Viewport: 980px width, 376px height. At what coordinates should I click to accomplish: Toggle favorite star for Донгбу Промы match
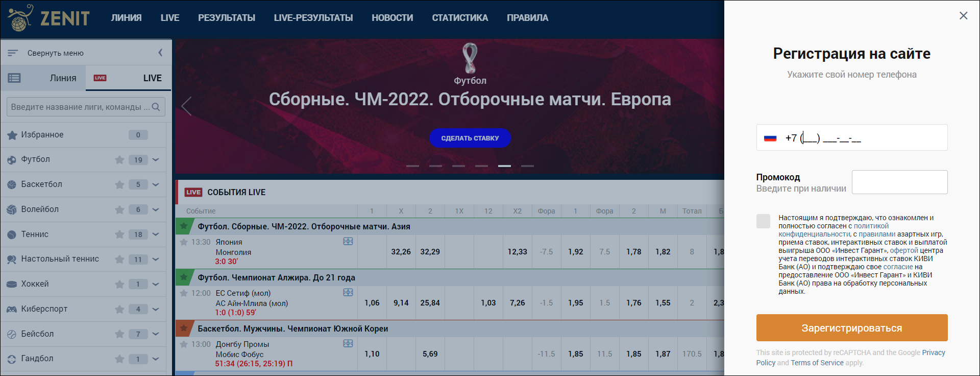tap(184, 344)
